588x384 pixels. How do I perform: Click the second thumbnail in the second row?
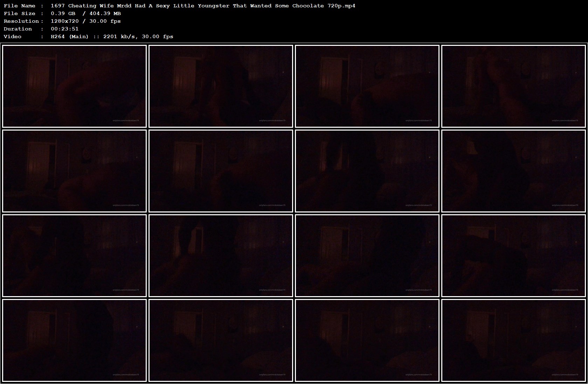click(221, 171)
